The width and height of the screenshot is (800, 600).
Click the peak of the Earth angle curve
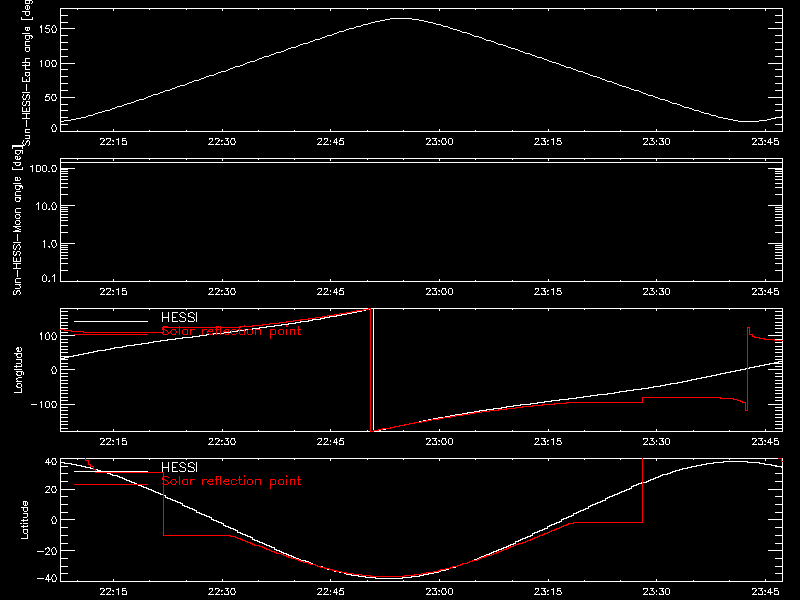point(403,18)
